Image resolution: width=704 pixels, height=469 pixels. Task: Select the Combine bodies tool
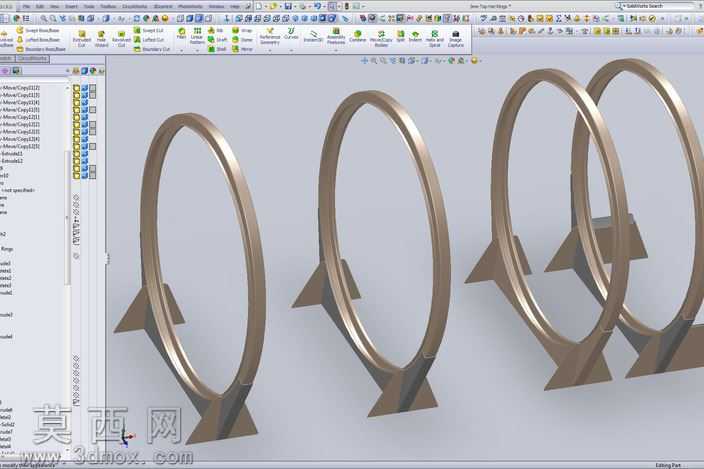358,36
